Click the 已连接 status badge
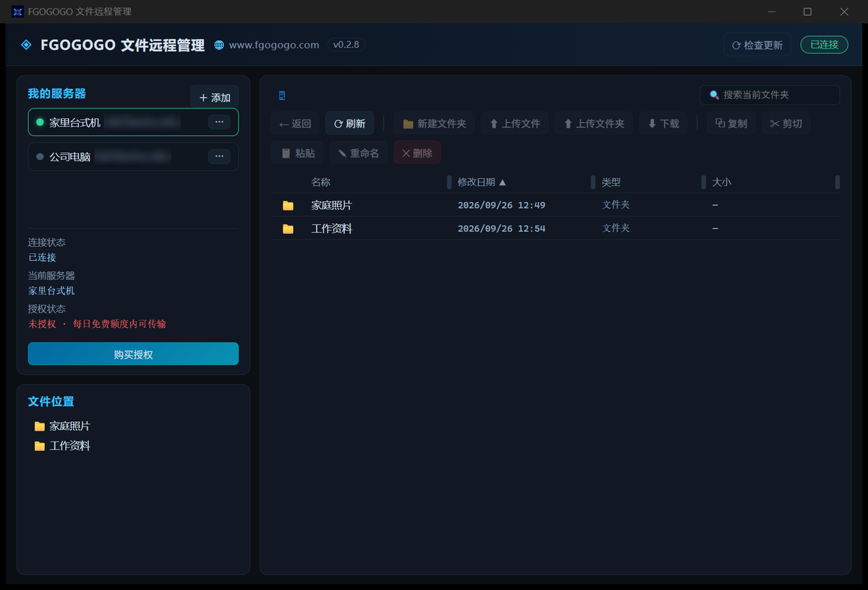The image size is (868, 590). click(825, 45)
